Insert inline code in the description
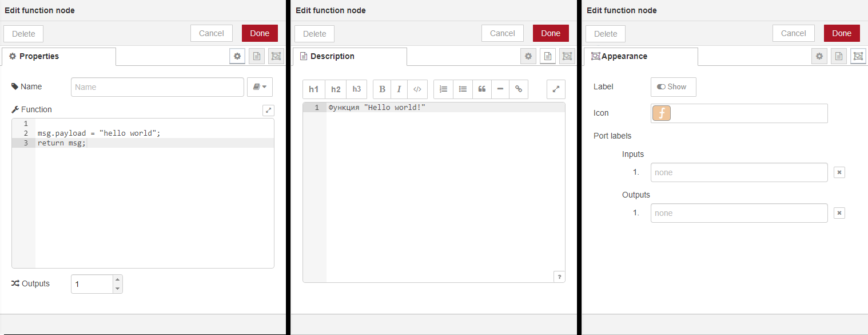 tap(417, 89)
